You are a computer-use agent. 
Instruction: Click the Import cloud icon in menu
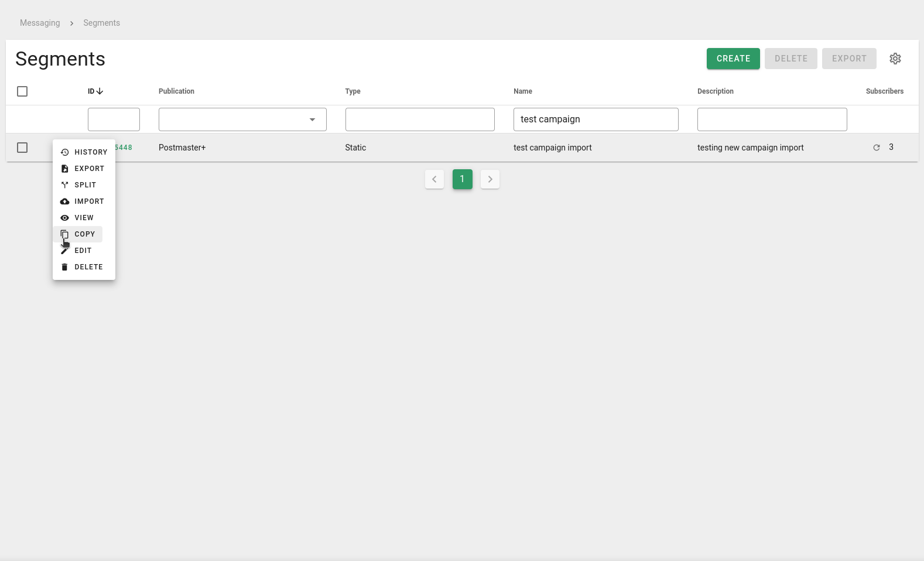64,201
